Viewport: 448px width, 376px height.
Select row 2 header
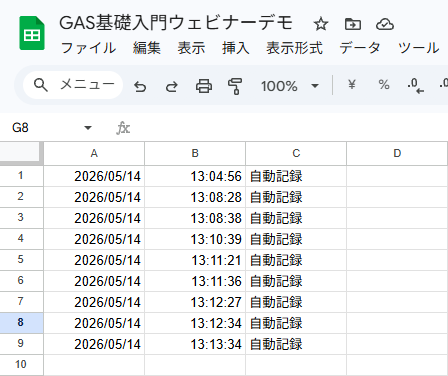21,197
